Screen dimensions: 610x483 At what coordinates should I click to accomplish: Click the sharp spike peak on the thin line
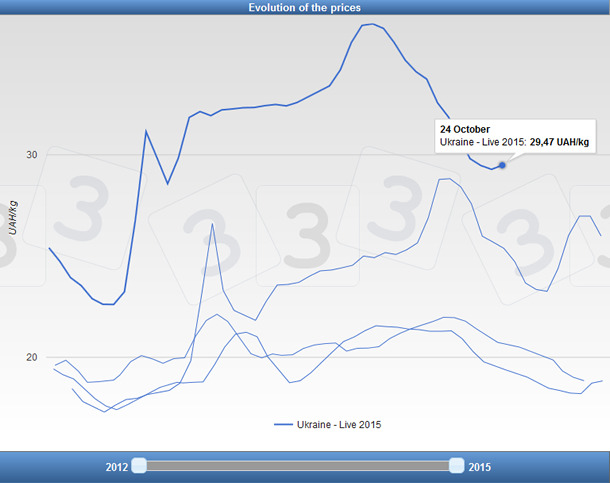tap(212, 224)
